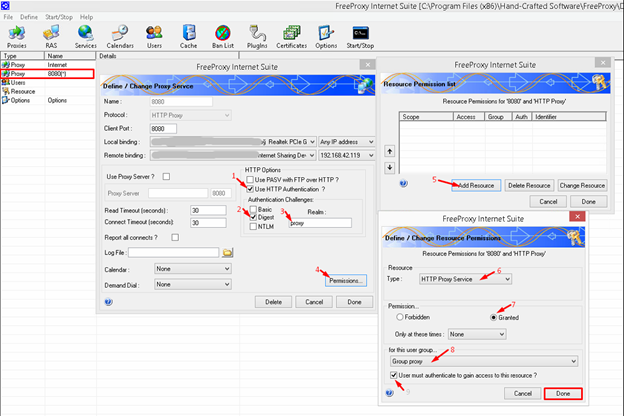624x416 pixels.
Task: Open the Services toolbar icon
Action: [85, 37]
